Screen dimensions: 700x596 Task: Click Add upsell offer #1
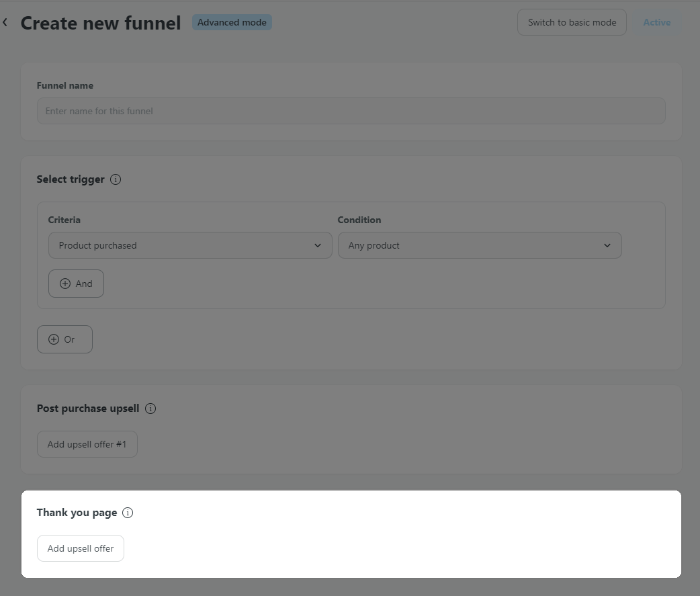point(87,444)
